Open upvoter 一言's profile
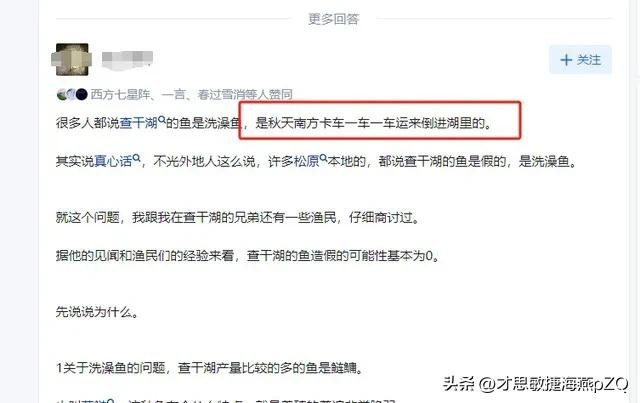Screen dimensions: 640x403 click(x=173, y=94)
